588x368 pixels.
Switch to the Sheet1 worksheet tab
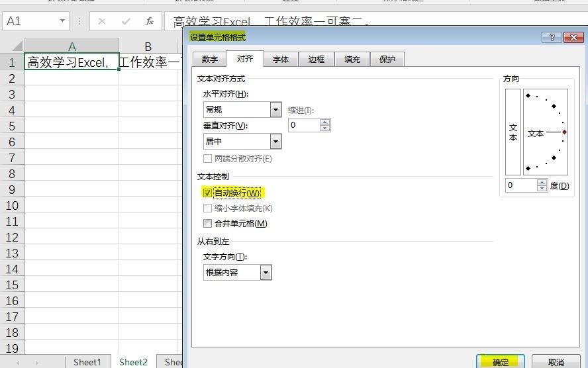click(87, 362)
